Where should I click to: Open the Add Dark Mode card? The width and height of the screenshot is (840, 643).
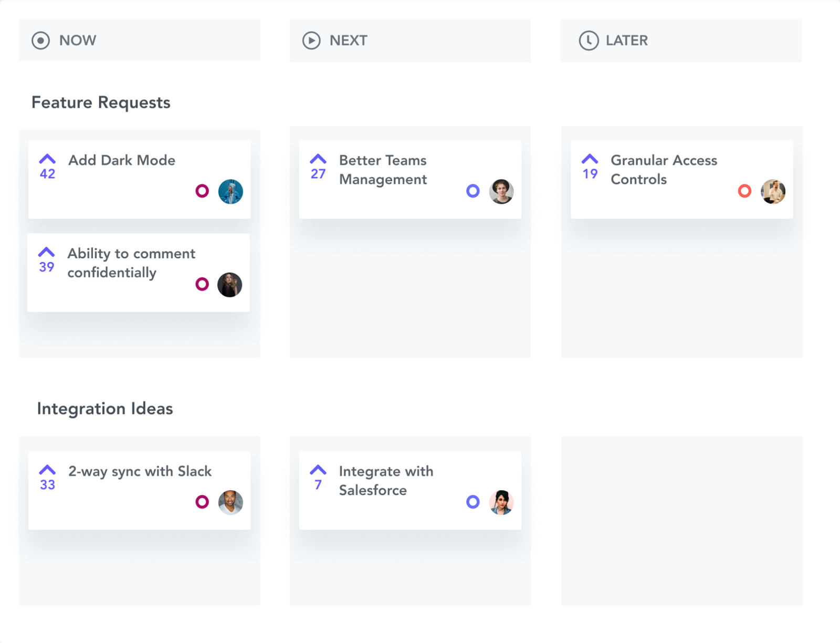[121, 161]
